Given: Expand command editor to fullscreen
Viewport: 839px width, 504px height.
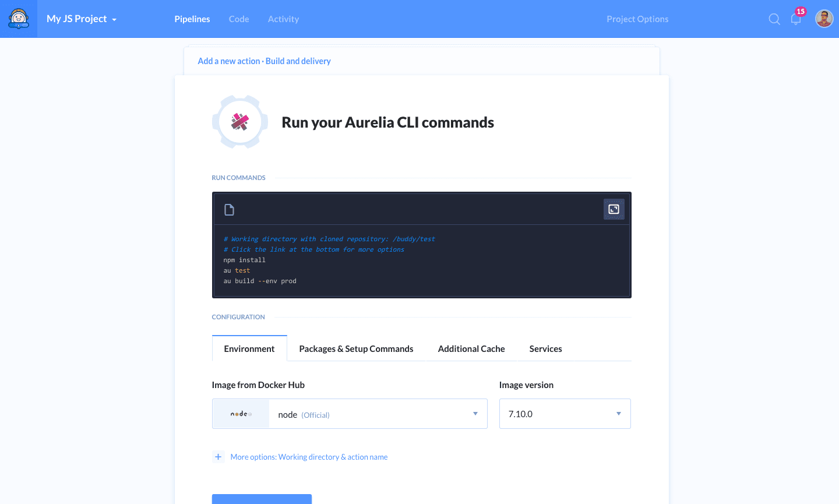Looking at the screenshot, I should click(x=614, y=209).
